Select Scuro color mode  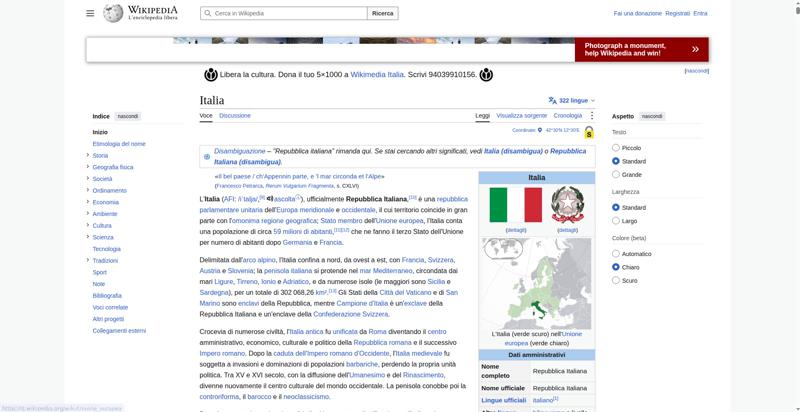(x=616, y=280)
